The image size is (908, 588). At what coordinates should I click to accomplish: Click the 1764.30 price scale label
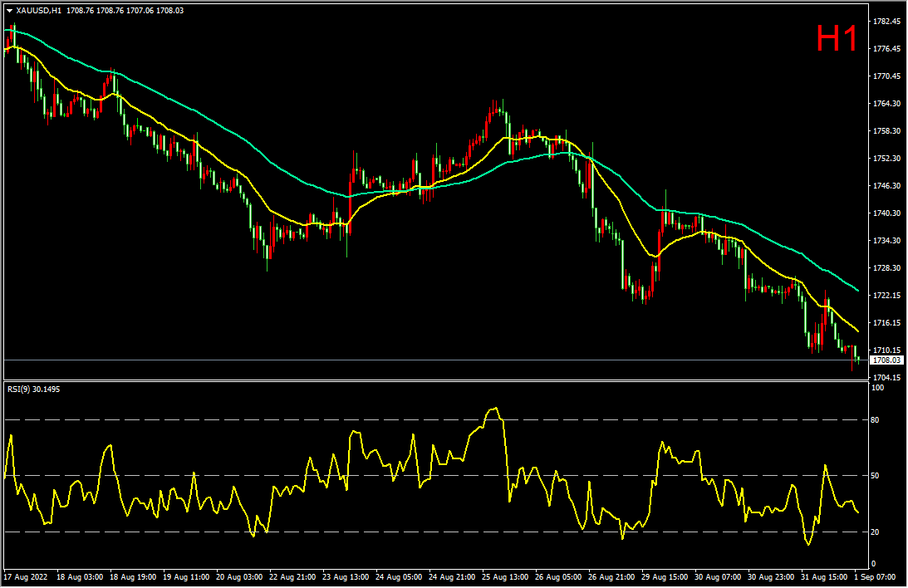click(x=886, y=104)
